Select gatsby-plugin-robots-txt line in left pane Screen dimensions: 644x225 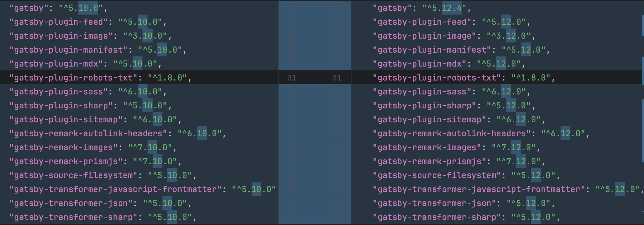coord(139,78)
